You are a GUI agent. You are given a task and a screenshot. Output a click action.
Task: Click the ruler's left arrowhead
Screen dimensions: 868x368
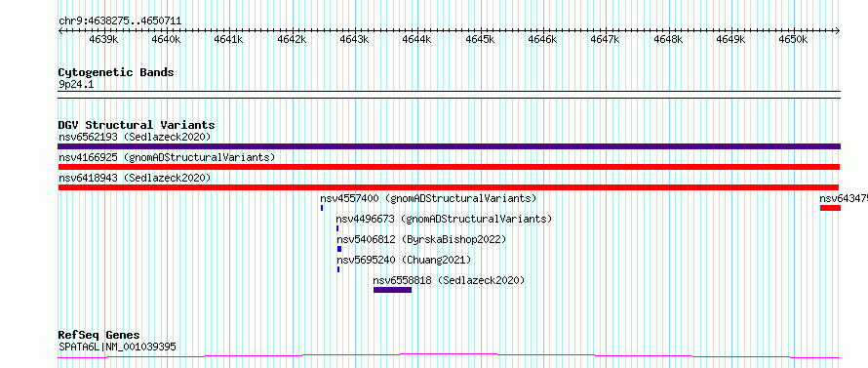(60, 31)
